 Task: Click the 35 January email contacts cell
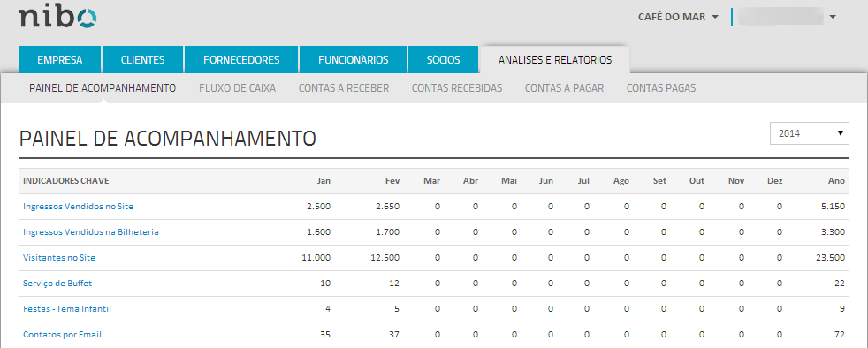325,334
